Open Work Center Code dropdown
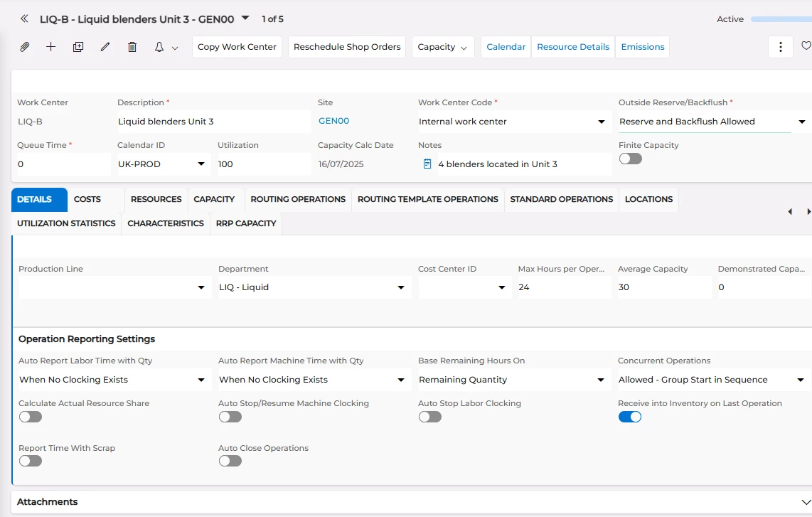This screenshot has height=517, width=812. click(602, 122)
